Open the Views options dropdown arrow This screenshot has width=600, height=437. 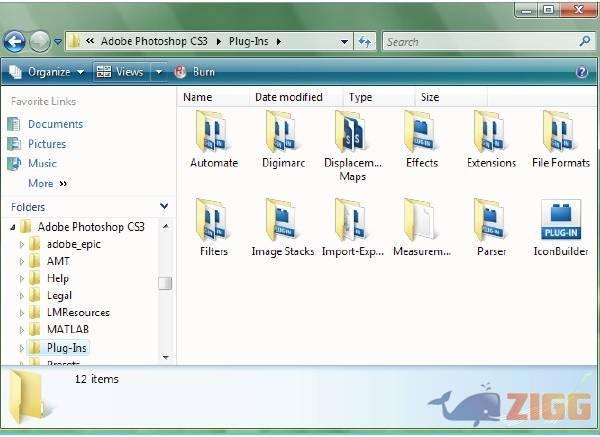pyautogui.click(x=159, y=72)
